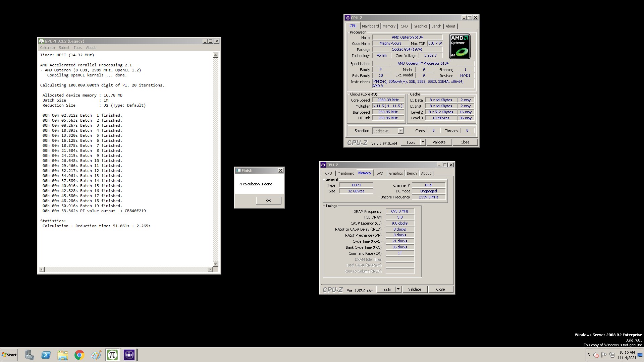Viewport: 644px width, 362px height.
Task: Click the muted speaker volume tray icon
Action: pos(596,355)
